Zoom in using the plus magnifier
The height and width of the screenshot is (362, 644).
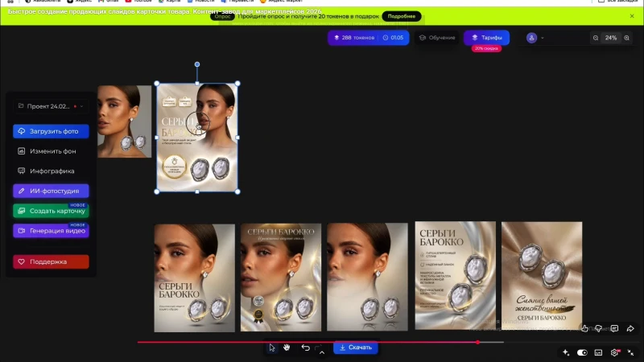pos(626,38)
